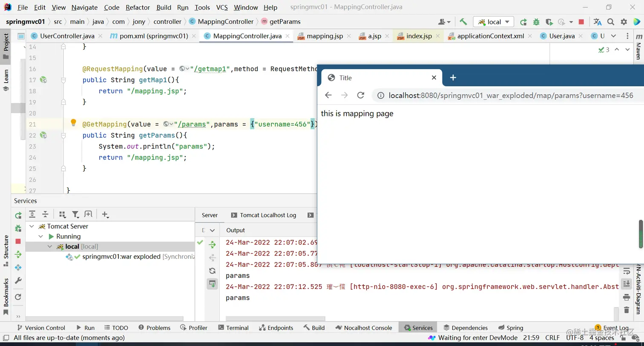Click the print icon in console right toolbar

coord(626,297)
